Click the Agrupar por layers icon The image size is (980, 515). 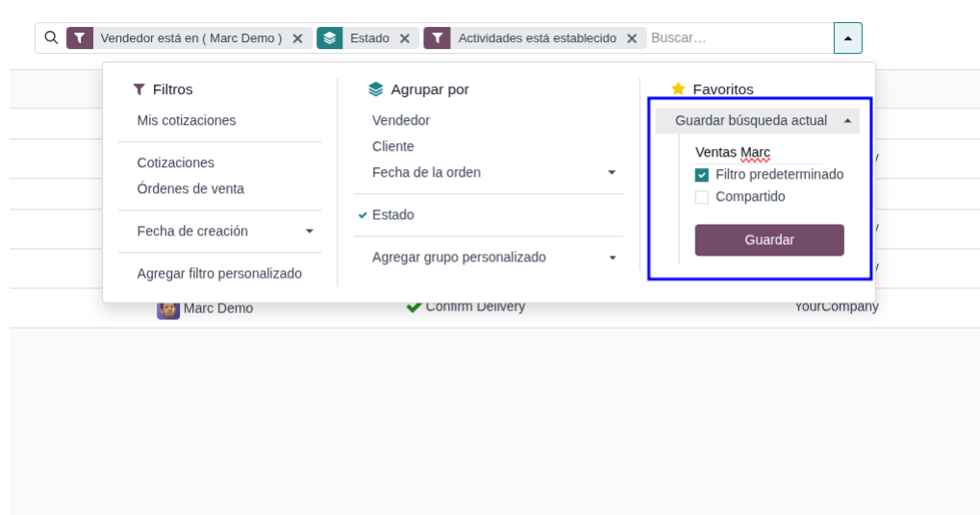coord(376,89)
